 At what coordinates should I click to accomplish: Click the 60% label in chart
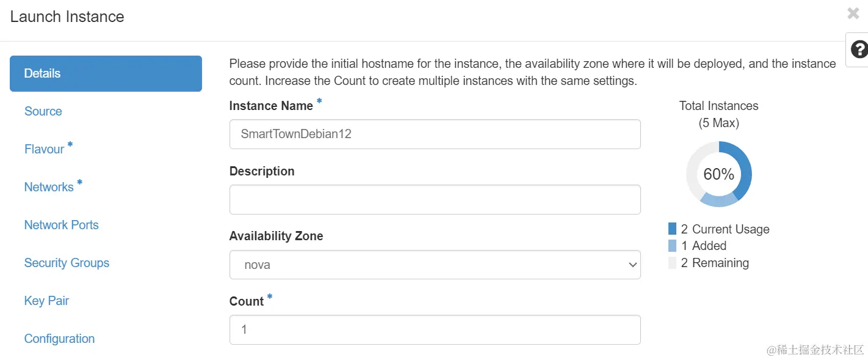pyautogui.click(x=718, y=175)
